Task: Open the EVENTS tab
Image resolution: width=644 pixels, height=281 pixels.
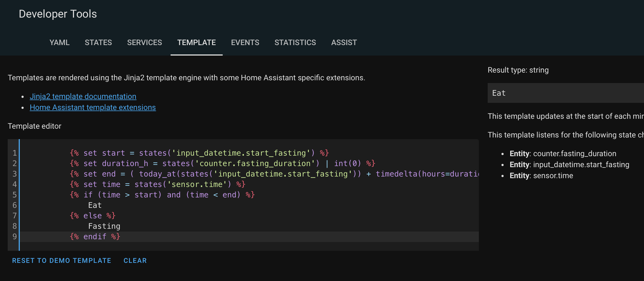Action: [x=245, y=43]
